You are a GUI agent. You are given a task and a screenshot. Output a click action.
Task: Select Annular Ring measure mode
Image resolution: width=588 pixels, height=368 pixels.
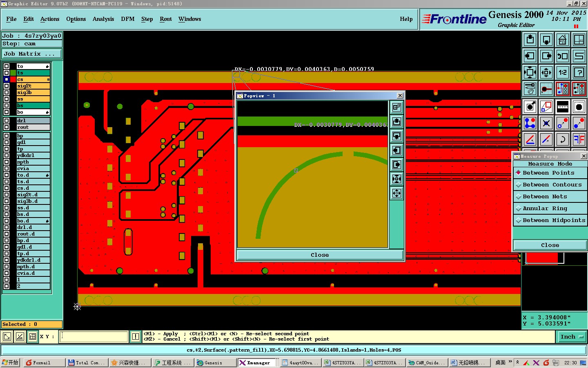(550, 209)
